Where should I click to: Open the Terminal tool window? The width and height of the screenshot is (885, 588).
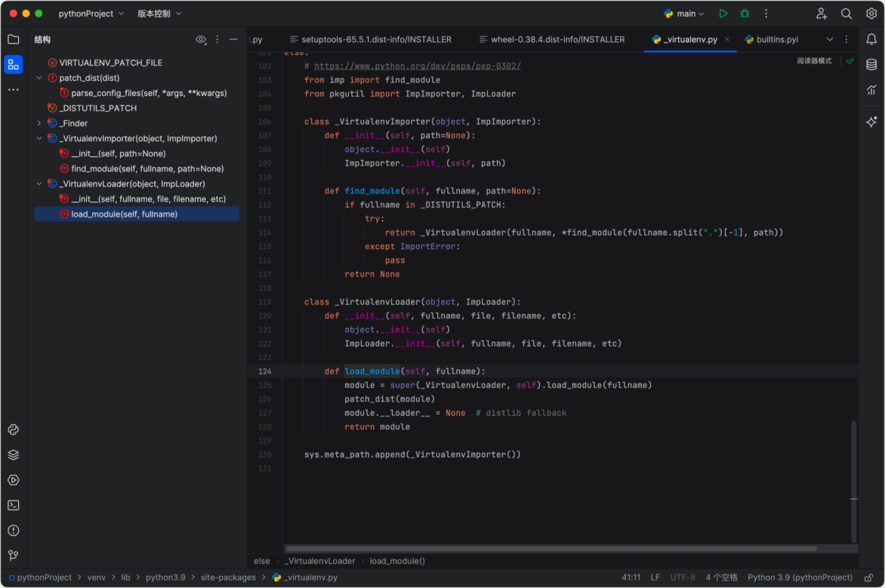(12, 505)
